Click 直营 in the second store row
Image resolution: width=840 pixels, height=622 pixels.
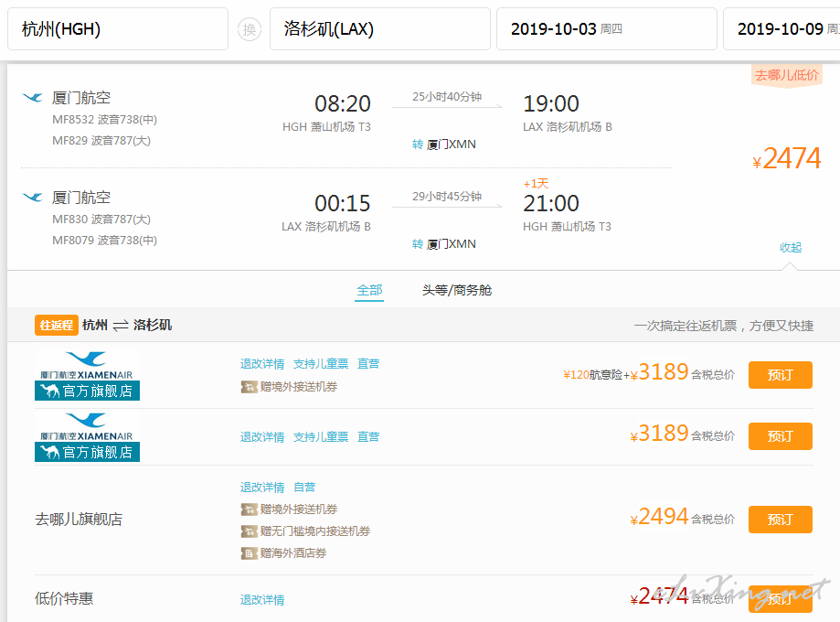[x=368, y=437]
